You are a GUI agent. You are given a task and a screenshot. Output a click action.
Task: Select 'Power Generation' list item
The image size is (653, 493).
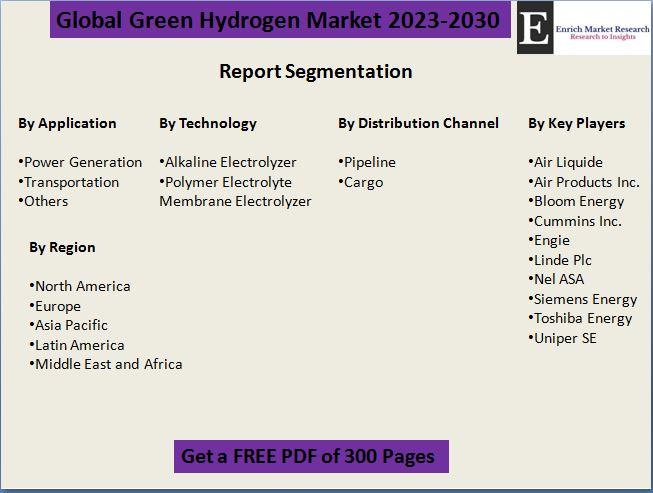coord(80,162)
